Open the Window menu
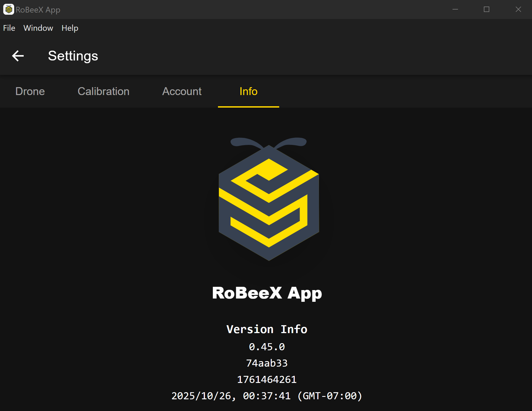Viewport: 532px width, 411px height. [x=38, y=28]
